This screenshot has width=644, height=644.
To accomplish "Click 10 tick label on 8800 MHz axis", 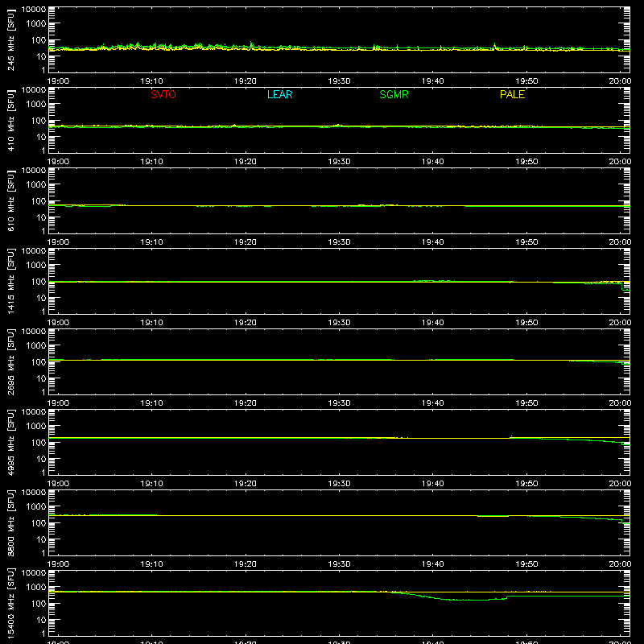I will [x=41, y=539].
